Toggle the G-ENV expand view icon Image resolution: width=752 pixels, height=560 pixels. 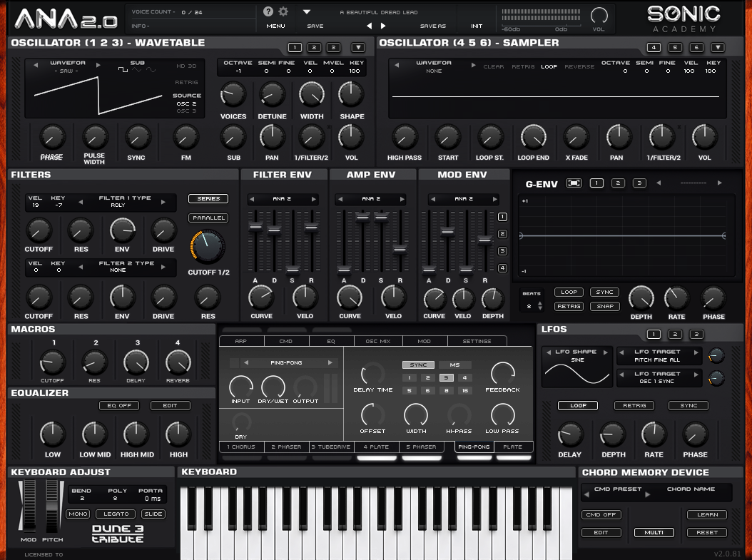[574, 183]
